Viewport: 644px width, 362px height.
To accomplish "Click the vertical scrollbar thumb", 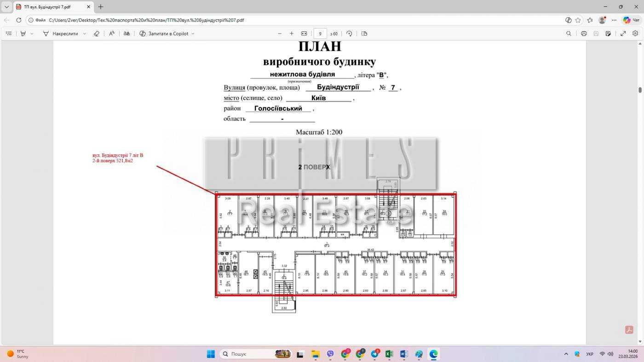I will 640,90.
